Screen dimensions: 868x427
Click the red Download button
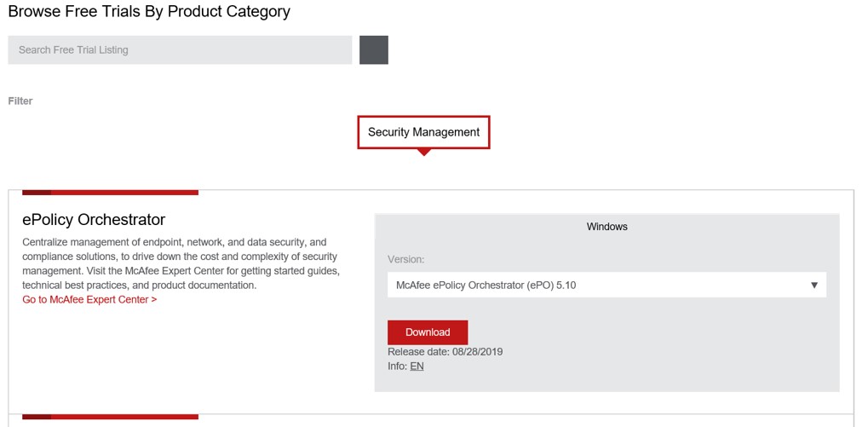428,332
